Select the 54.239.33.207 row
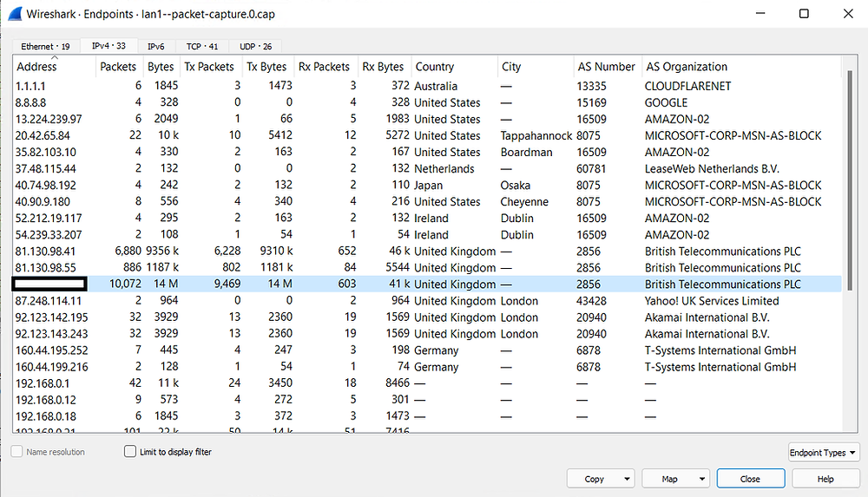Screen dimensions: 868x497 pyautogui.click(x=427, y=235)
